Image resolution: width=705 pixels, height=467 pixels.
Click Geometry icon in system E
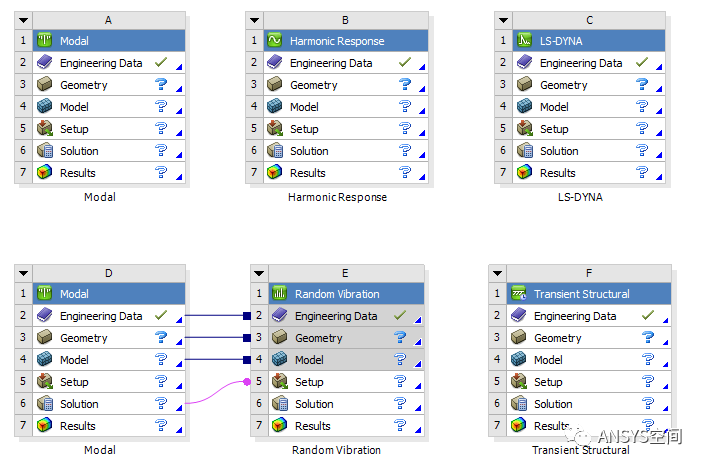pos(279,337)
